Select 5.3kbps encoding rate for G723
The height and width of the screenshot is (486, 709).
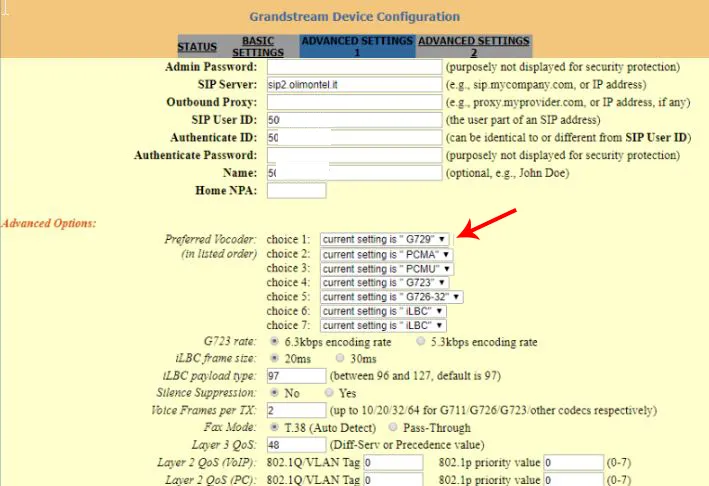coord(422,342)
